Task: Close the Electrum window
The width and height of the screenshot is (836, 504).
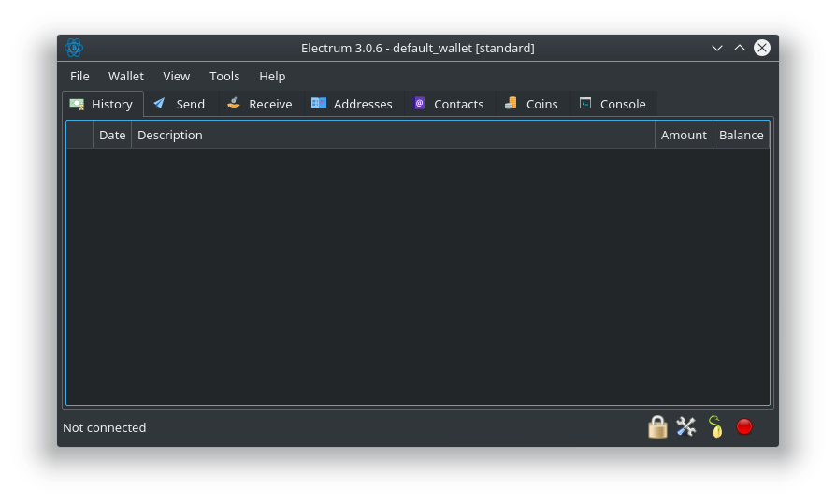Action: point(762,48)
